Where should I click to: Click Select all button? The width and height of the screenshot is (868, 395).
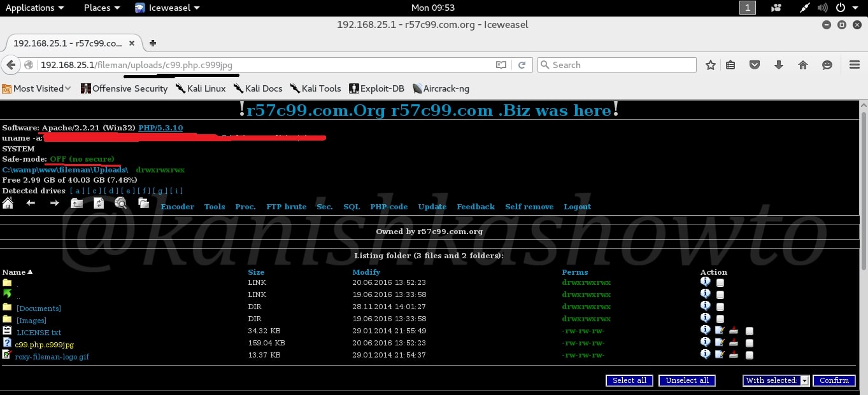click(x=629, y=380)
